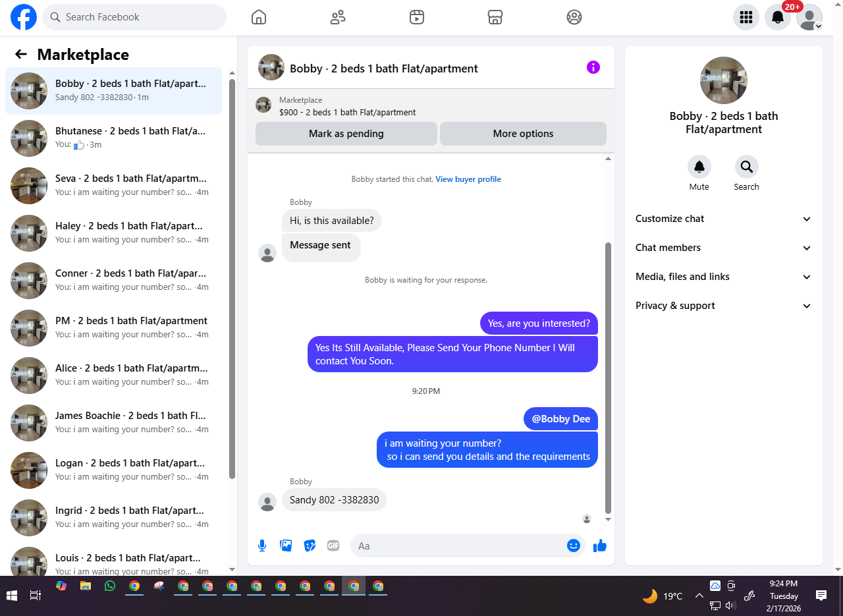
Task: Open File Explorer from the taskbar
Action: point(86,586)
